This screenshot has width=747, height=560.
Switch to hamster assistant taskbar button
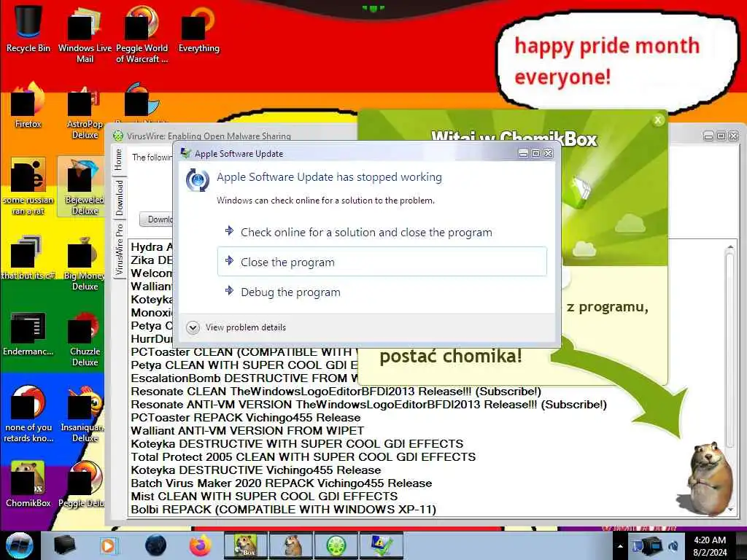[x=290, y=545]
